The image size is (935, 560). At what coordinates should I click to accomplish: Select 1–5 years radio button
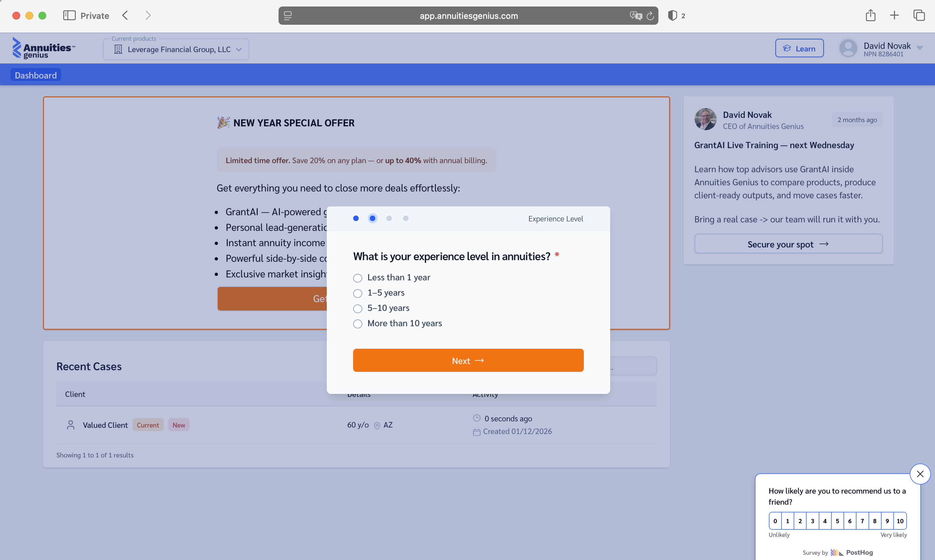click(x=357, y=293)
